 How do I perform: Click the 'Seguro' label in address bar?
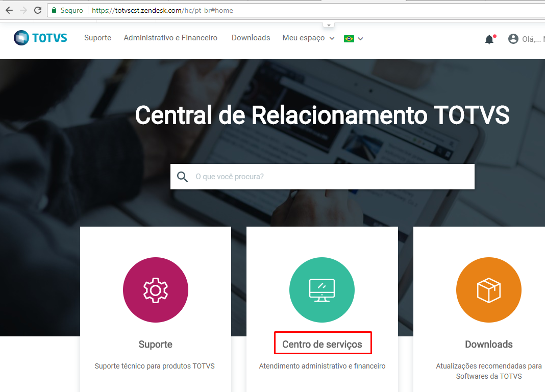tap(71, 10)
